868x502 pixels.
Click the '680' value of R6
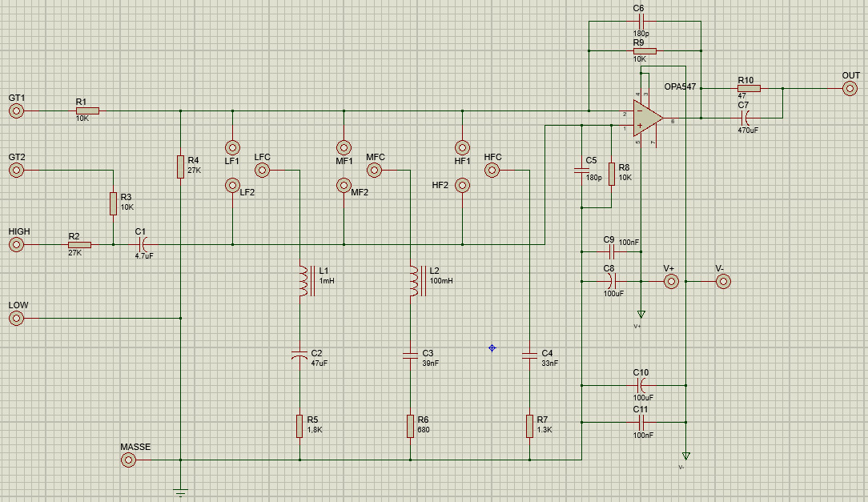point(424,429)
